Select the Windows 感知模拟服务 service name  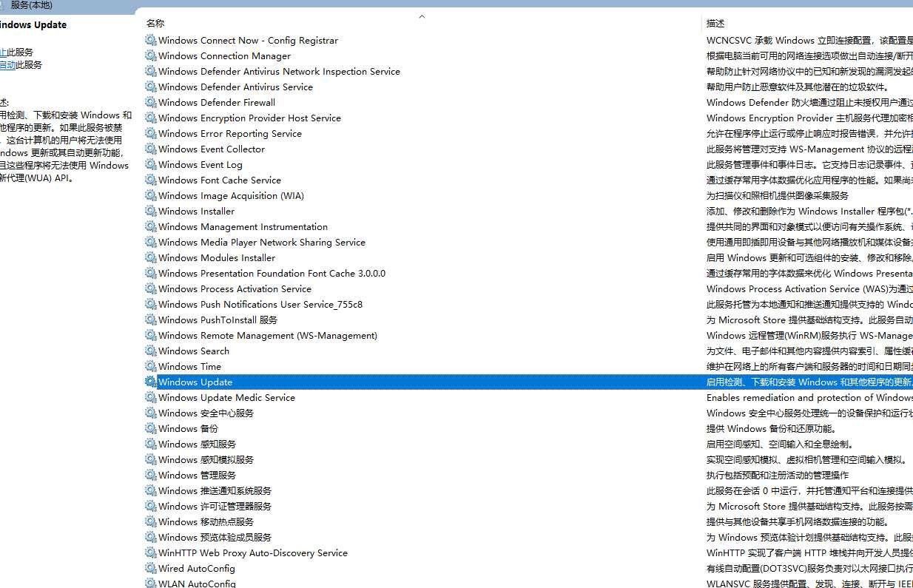click(x=206, y=460)
